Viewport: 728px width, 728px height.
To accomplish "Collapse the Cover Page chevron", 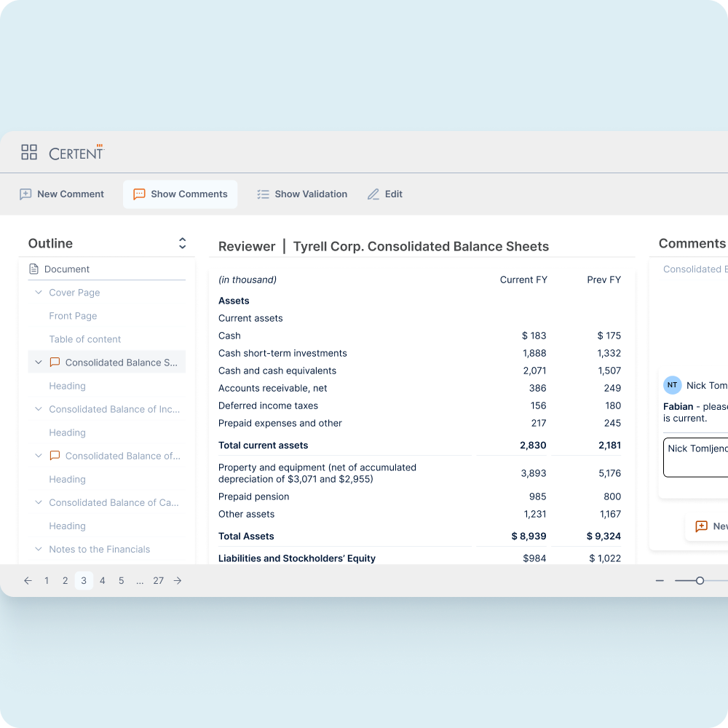I will [x=39, y=293].
